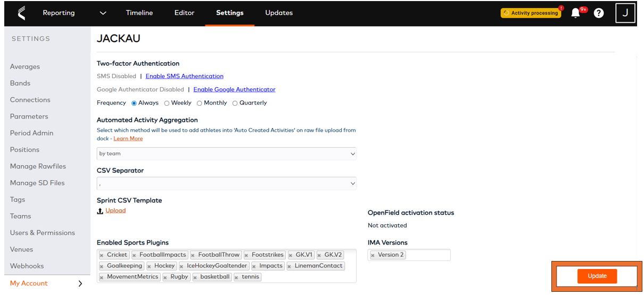Viewport: 644px width, 295px height.
Task: Open the 'by team' aggregation dropdown
Action: click(226, 154)
